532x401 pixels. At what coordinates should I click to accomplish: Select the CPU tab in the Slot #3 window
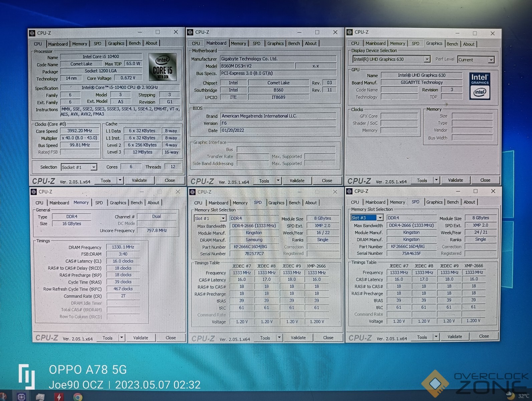point(355,202)
